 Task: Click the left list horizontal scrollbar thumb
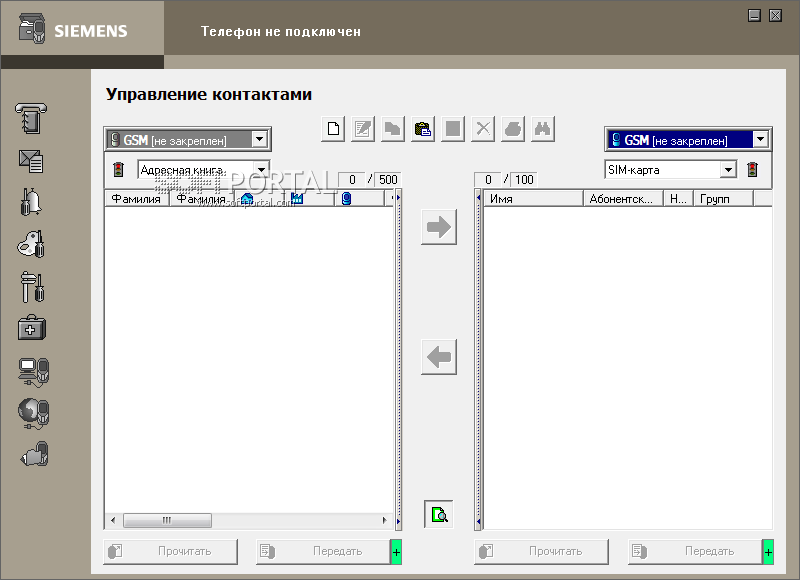click(x=167, y=520)
